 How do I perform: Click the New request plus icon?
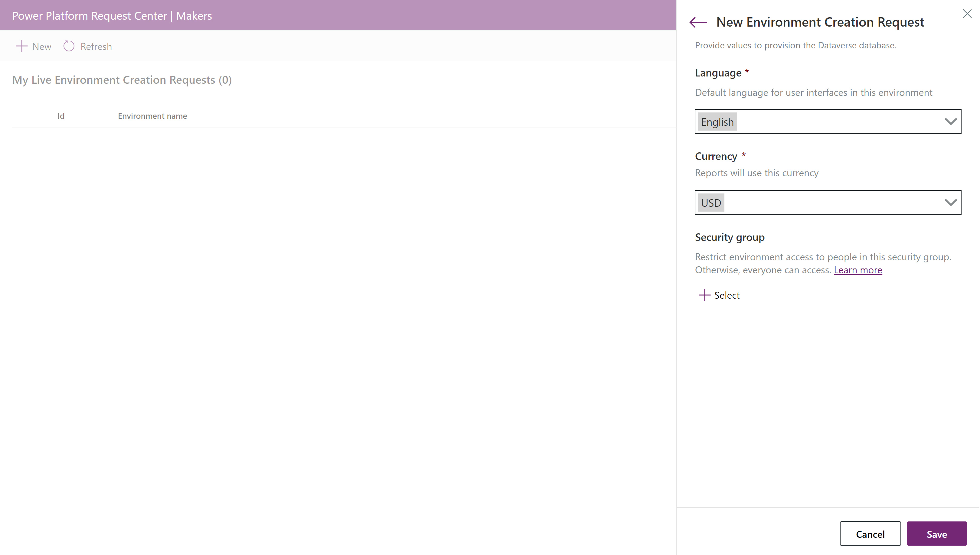pos(21,46)
